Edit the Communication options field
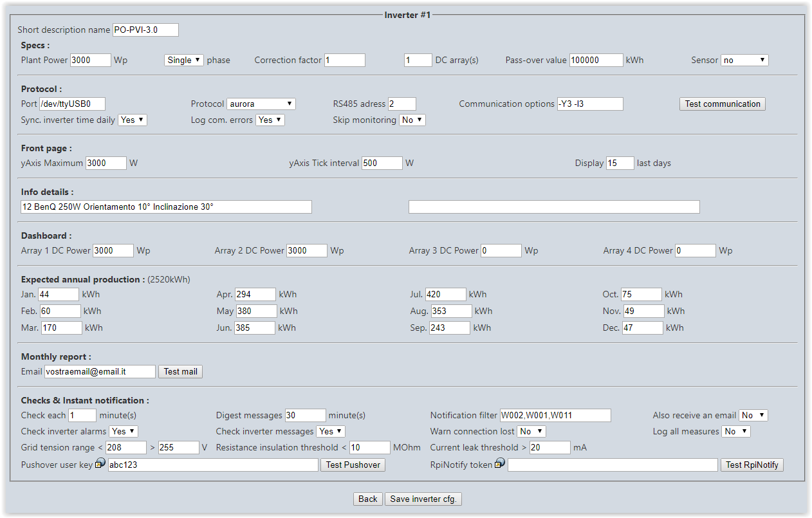Image resolution: width=812 pixels, height=518 pixels. [x=591, y=104]
